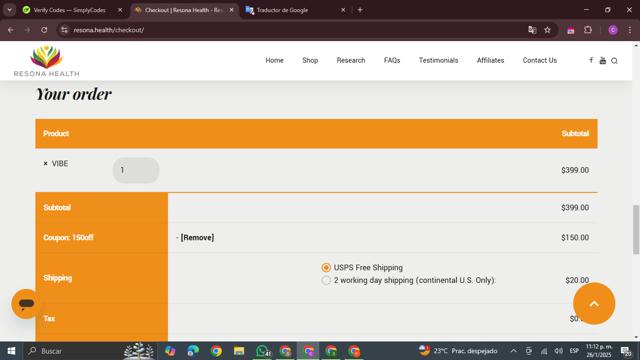Image resolution: width=640 pixels, height=360 pixels.
Task: Close the Verify Codes SimplyCodes tab
Action: pos(120,10)
